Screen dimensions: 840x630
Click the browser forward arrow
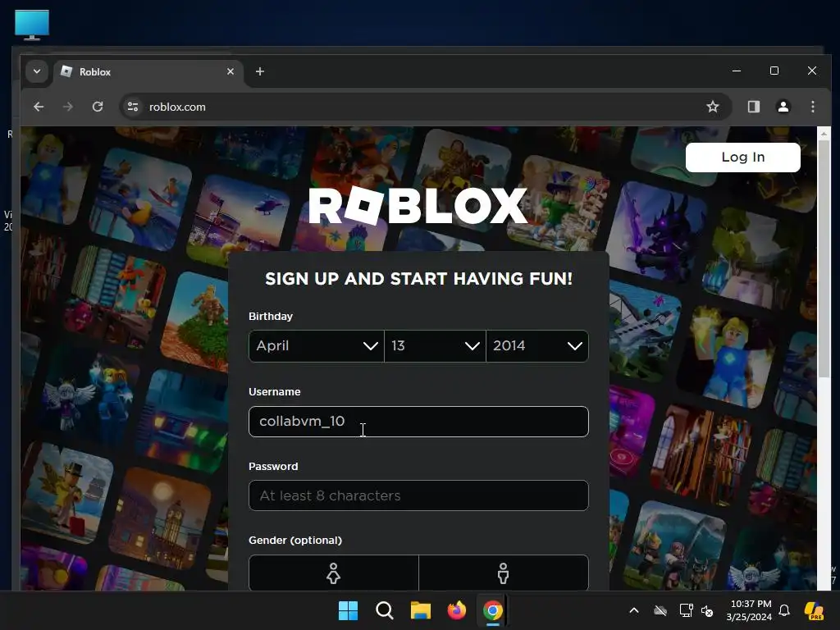67,107
